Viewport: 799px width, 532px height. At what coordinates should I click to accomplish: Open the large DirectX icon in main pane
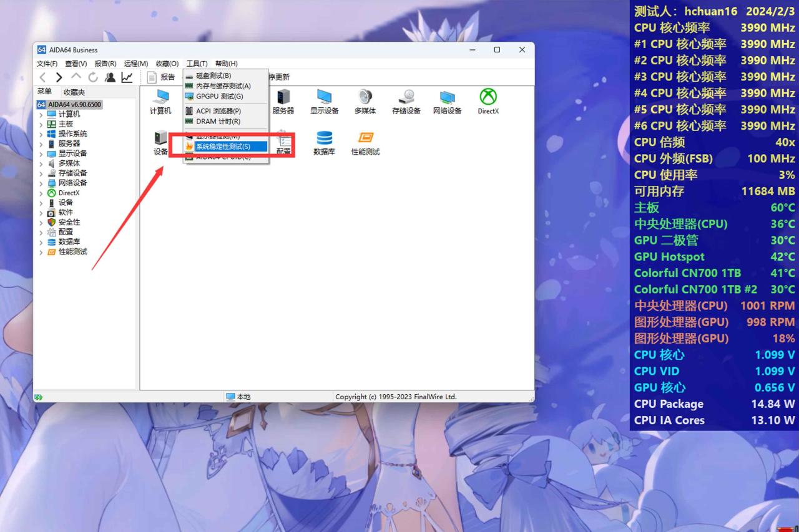pyautogui.click(x=488, y=102)
